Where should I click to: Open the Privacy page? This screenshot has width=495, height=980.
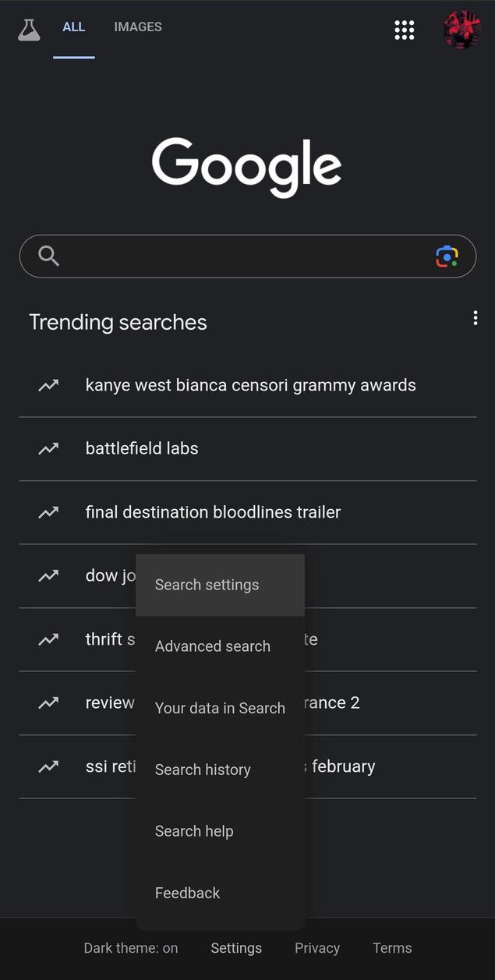click(x=316, y=948)
